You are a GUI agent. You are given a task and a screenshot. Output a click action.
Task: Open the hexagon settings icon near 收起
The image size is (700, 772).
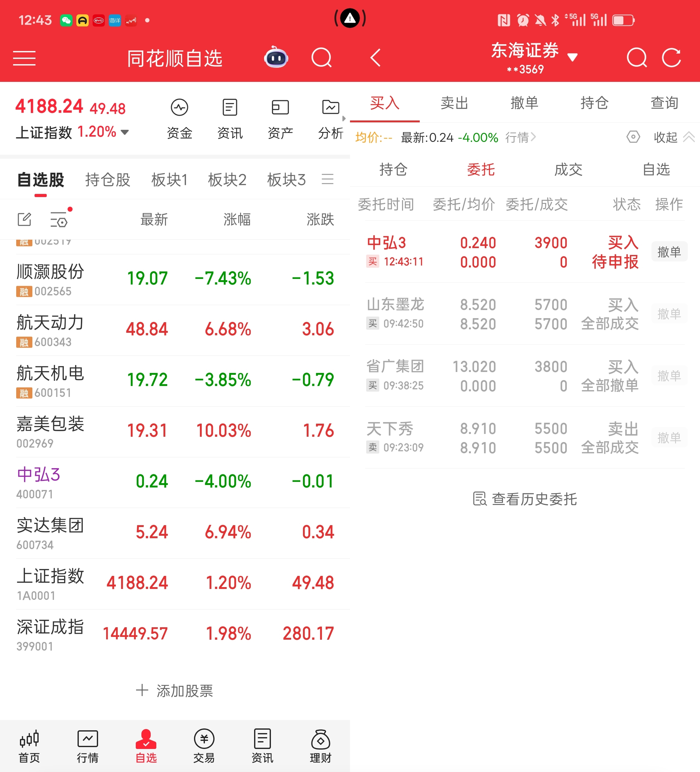[x=633, y=137]
